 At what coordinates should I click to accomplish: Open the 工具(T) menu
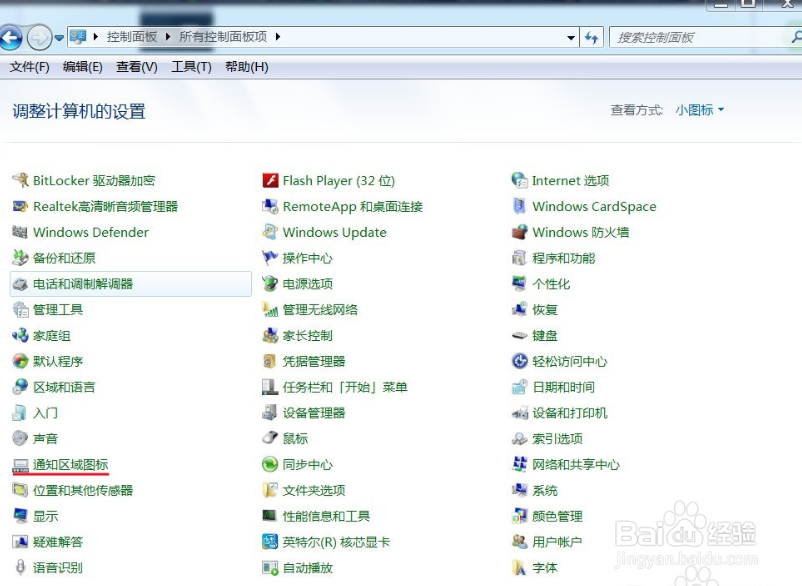[x=186, y=67]
